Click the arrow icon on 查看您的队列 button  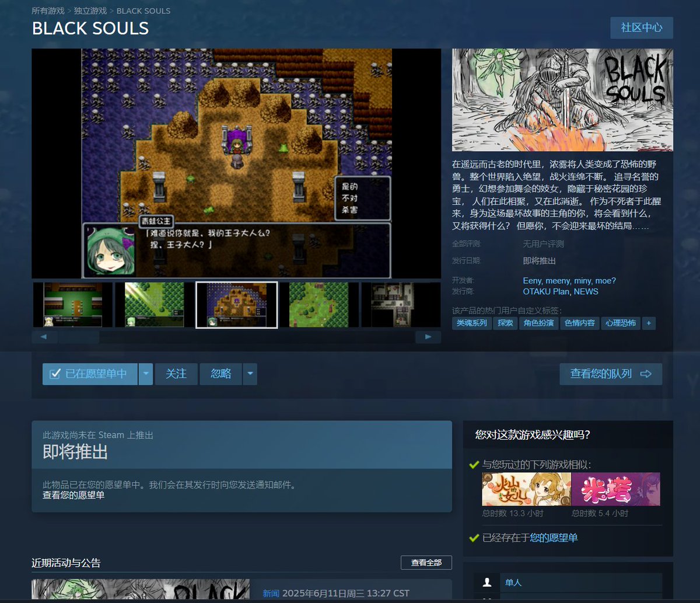tap(646, 374)
